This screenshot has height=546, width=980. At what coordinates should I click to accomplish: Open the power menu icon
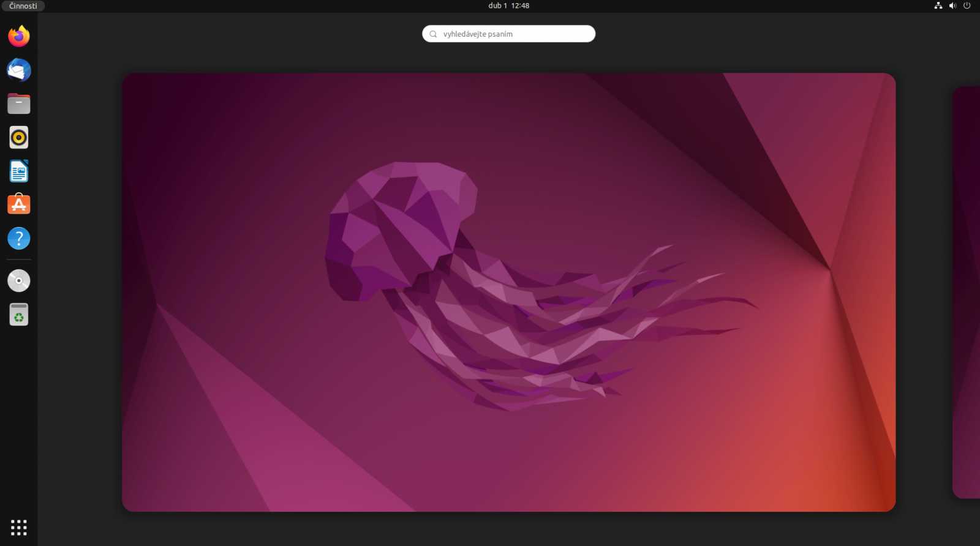pyautogui.click(x=967, y=6)
